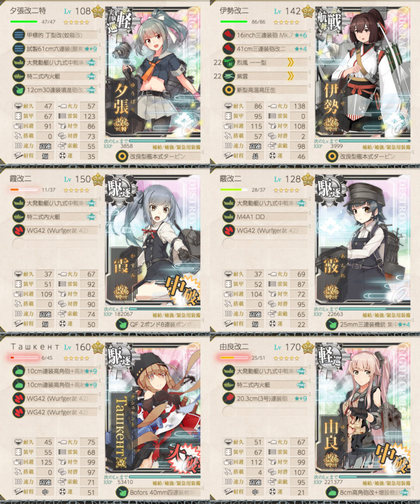Select Ise's 16inch triple gun Mk.7 icon
The image size is (420, 504).
229,35
